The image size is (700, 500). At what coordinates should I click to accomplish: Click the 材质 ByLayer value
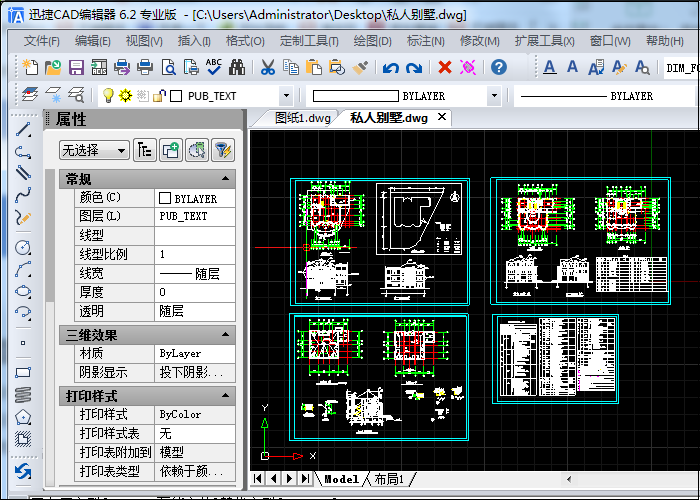[195, 353]
